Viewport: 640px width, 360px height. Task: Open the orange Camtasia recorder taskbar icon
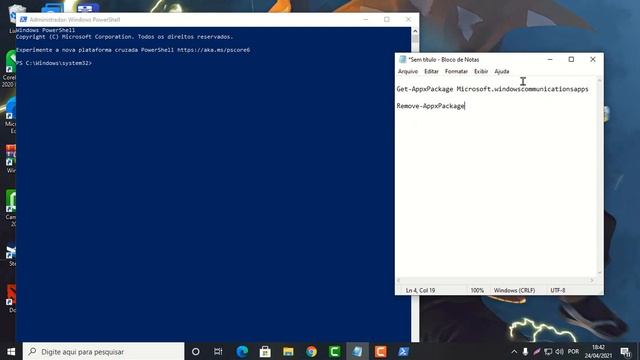pyautogui.click(x=381, y=351)
